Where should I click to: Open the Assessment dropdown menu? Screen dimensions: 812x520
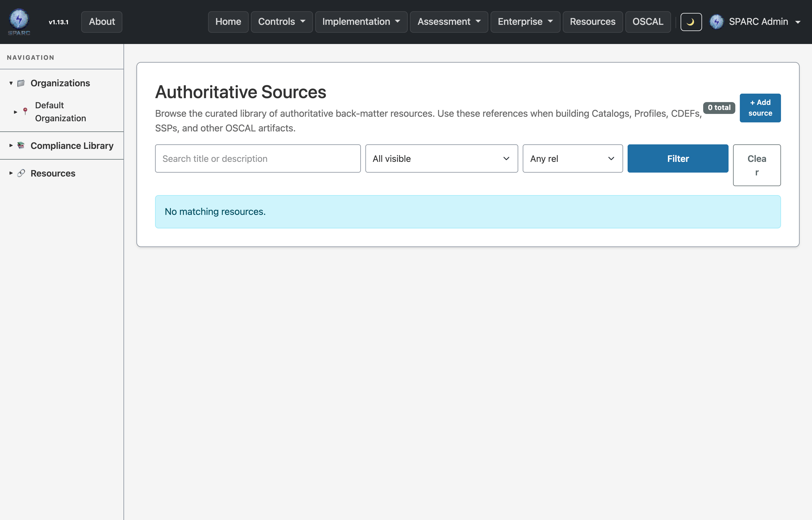point(449,22)
